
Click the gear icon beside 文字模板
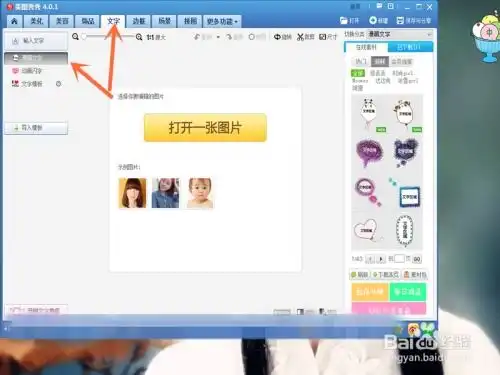coord(59,84)
